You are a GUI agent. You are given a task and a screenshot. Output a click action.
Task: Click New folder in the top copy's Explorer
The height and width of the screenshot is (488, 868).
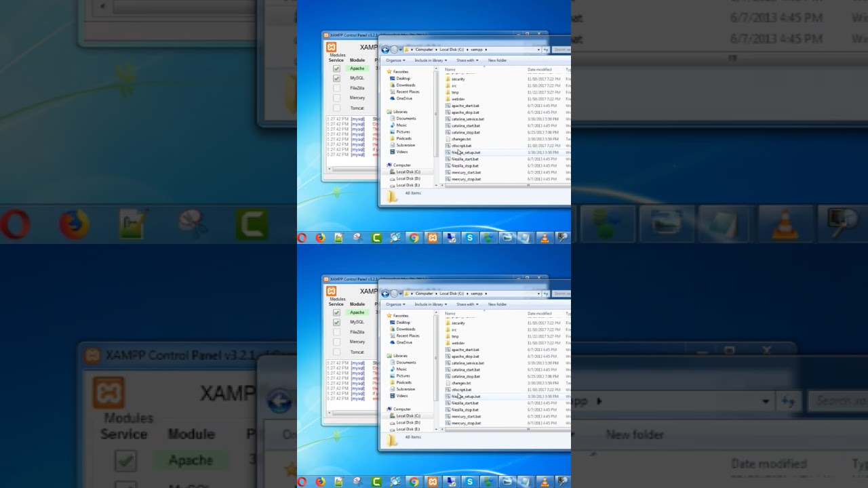(497, 60)
